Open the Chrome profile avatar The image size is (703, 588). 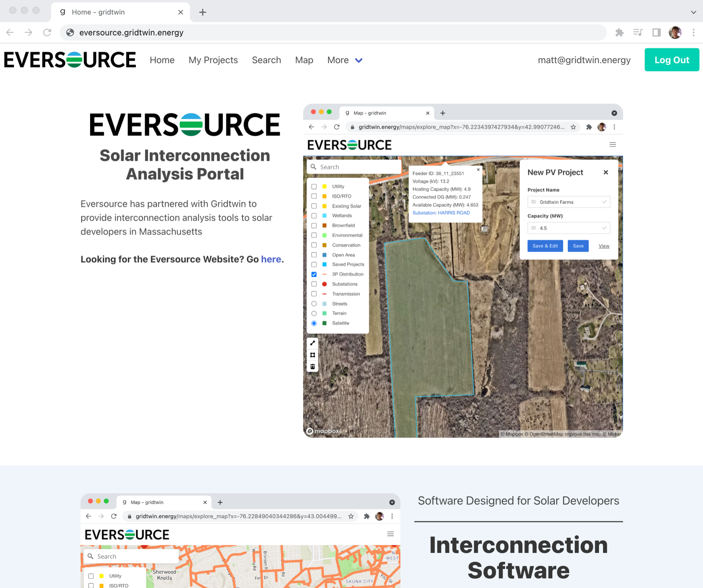675,32
